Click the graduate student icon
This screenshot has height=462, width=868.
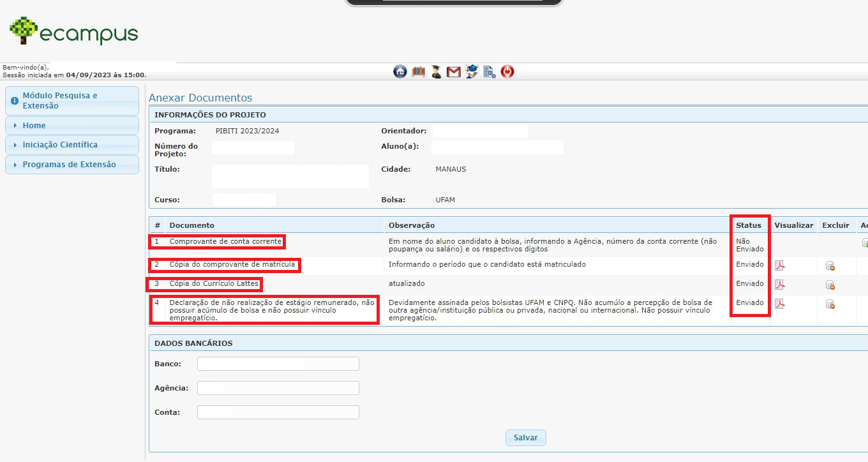436,71
